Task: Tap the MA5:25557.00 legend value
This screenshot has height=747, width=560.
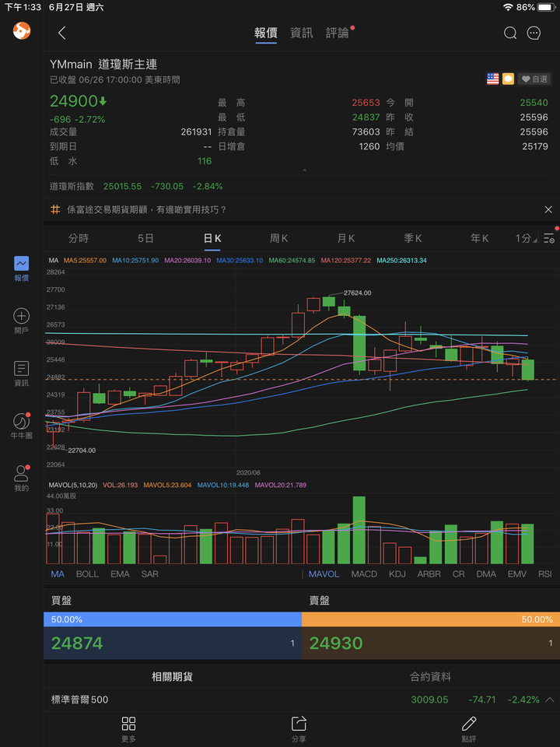Action: [x=86, y=261]
